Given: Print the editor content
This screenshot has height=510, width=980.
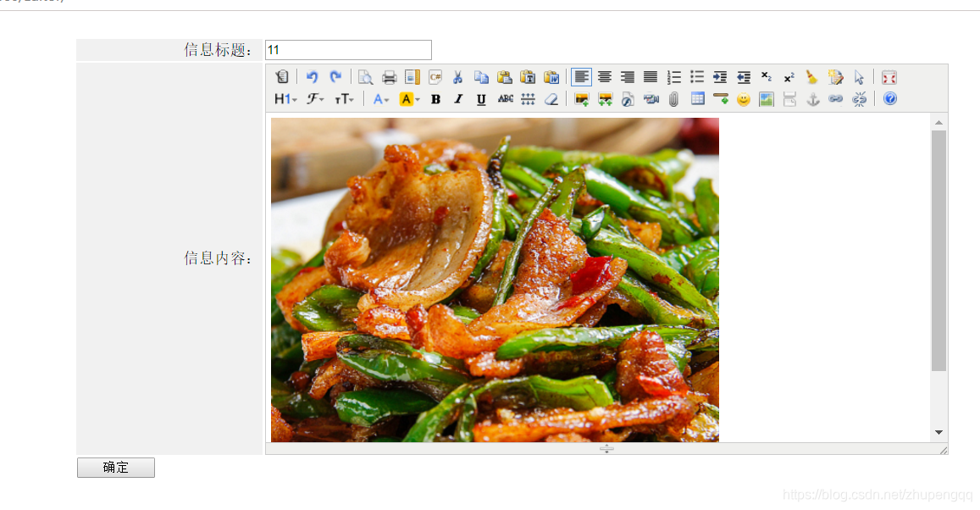Looking at the screenshot, I should point(390,77).
